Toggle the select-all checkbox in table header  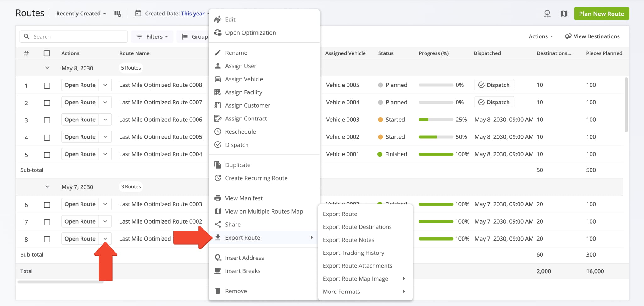pos(47,53)
